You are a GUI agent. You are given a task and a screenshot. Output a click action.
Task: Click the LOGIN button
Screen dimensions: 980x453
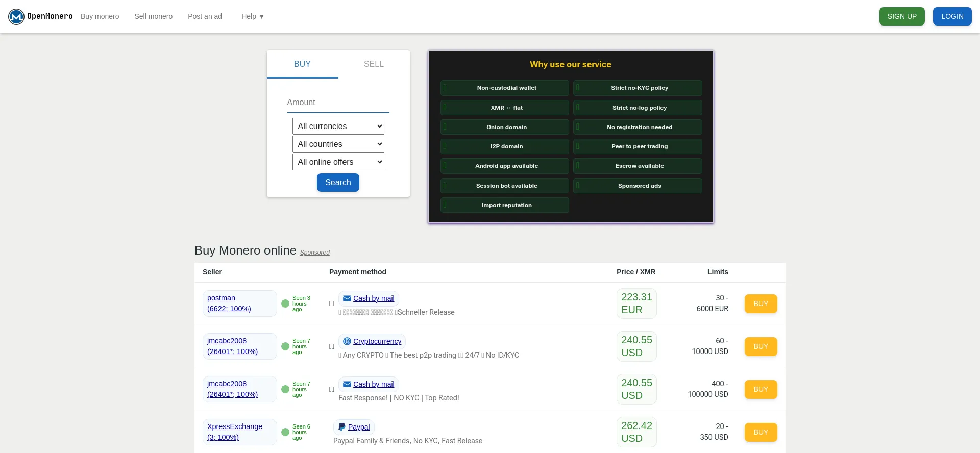click(x=952, y=16)
